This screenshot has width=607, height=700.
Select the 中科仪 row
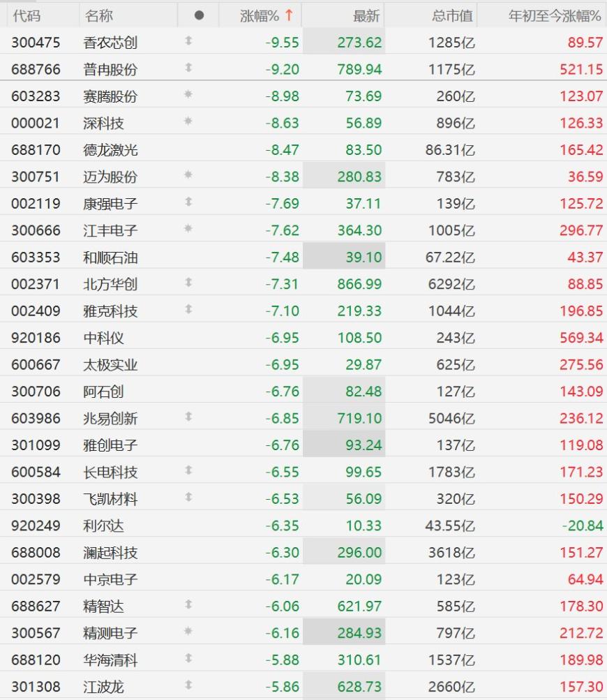pos(303,338)
